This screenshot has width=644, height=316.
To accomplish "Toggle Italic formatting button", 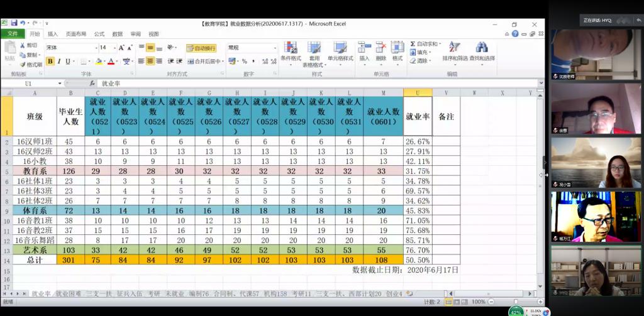I will coord(59,62).
